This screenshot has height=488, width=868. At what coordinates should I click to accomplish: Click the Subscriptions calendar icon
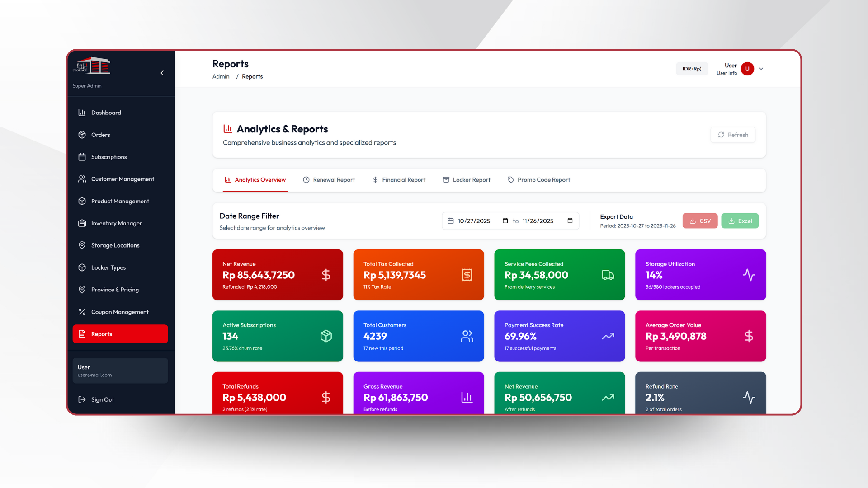click(82, 157)
